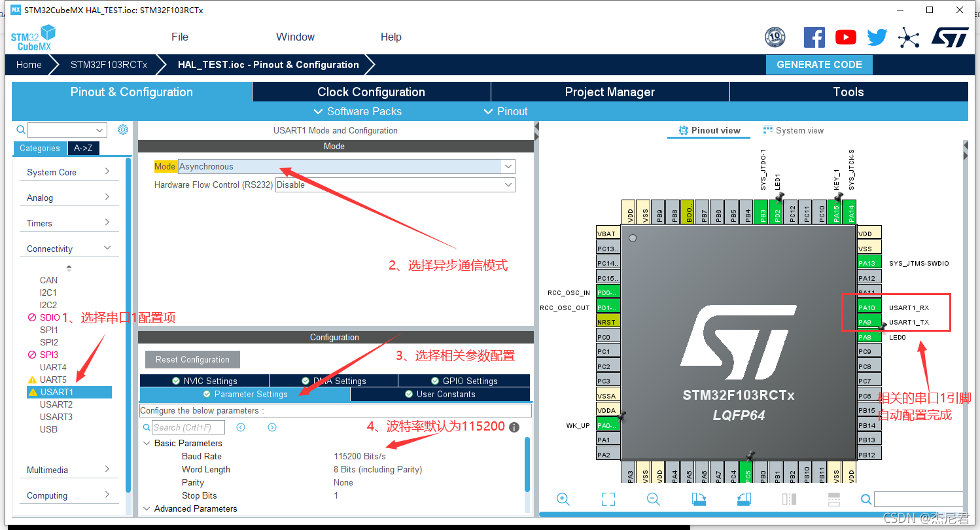Go to previous parameter search result

point(241,427)
